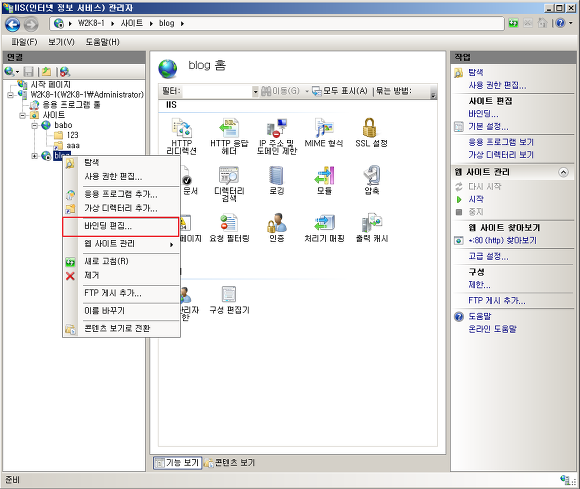Viewport: 580px width, 489px height.
Task: Click the save icon in the 연결 toolbar
Action: (x=28, y=71)
